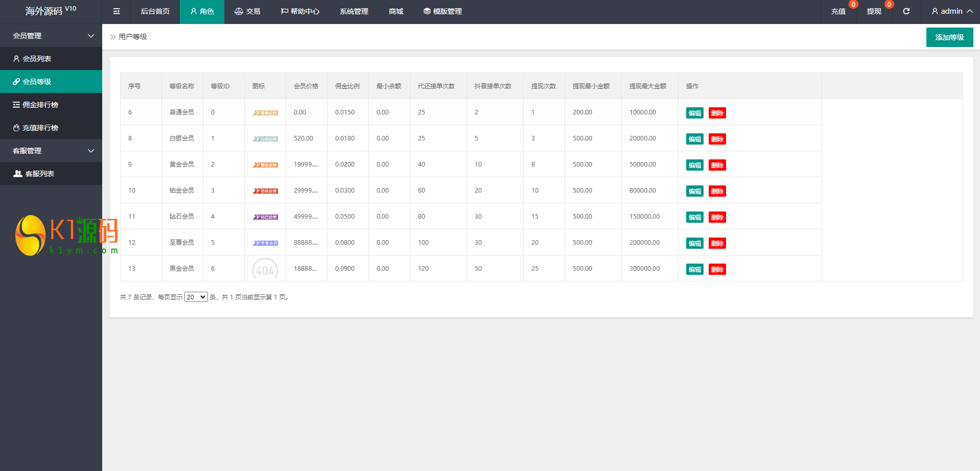Click the 用户等级 breadcrumb text
Viewport: 980px width, 471px height.
pyautogui.click(x=133, y=37)
